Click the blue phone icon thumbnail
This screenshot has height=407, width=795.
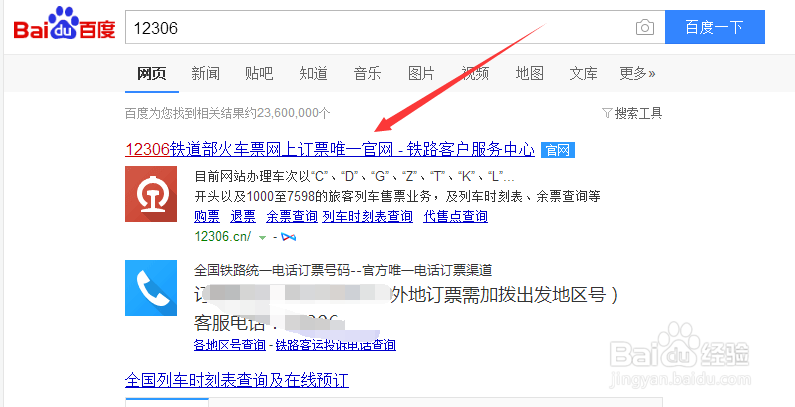point(151,288)
